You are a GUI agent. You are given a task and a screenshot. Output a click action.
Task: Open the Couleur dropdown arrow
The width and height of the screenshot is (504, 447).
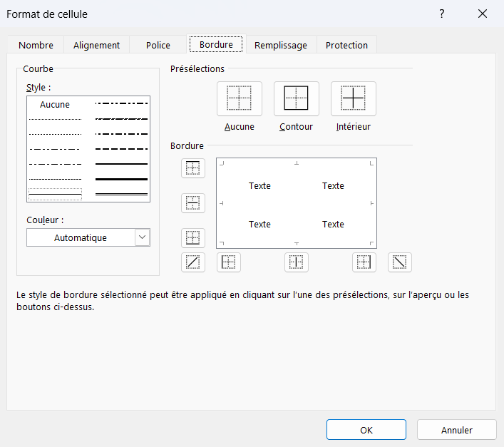(x=143, y=237)
